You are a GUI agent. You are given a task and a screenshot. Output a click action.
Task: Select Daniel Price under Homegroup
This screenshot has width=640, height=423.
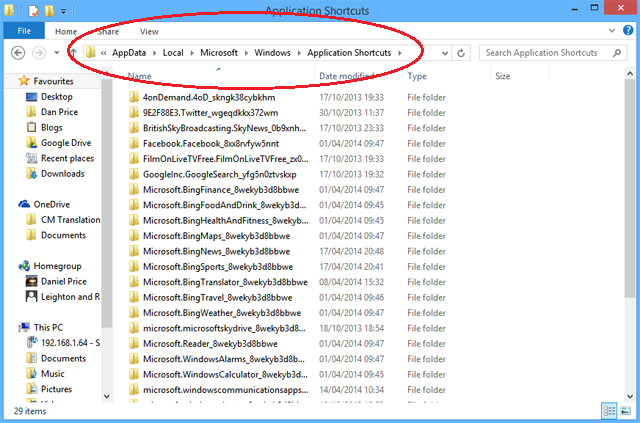point(64,281)
